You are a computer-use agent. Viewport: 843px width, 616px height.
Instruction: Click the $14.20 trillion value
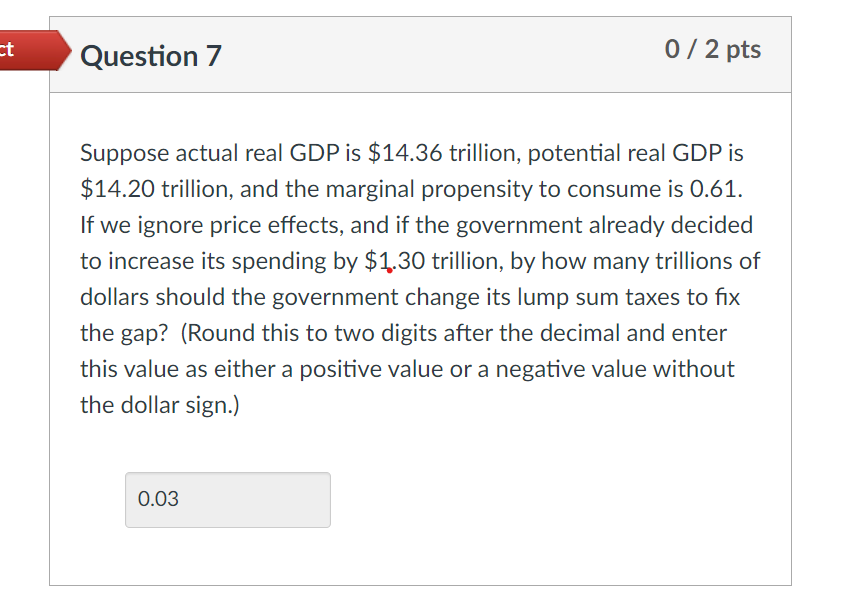click(134, 188)
